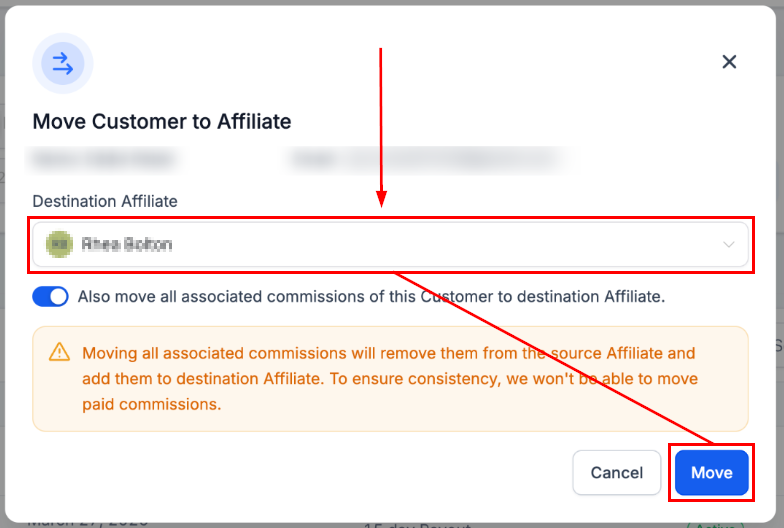Click the "Destination Affiliate" field label
The height and width of the screenshot is (528, 784).
(x=105, y=201)
